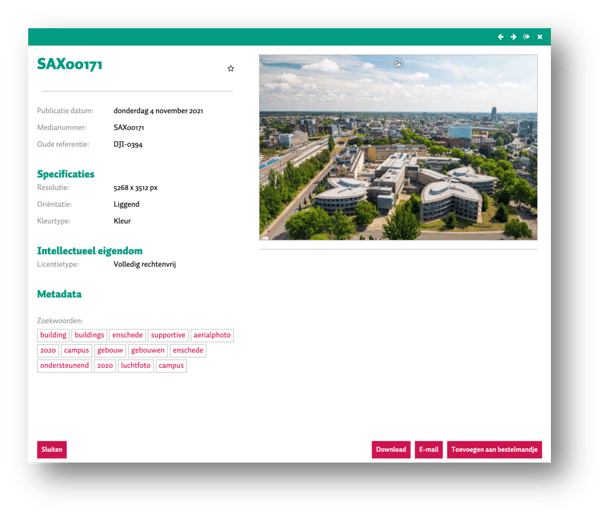Click old reference value 'DJI-0394'
The image size is (608, 519).
(128, 144)
